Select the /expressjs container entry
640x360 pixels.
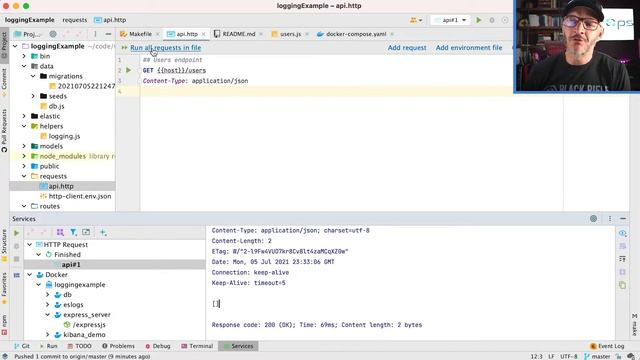click(x=89, y=324)
